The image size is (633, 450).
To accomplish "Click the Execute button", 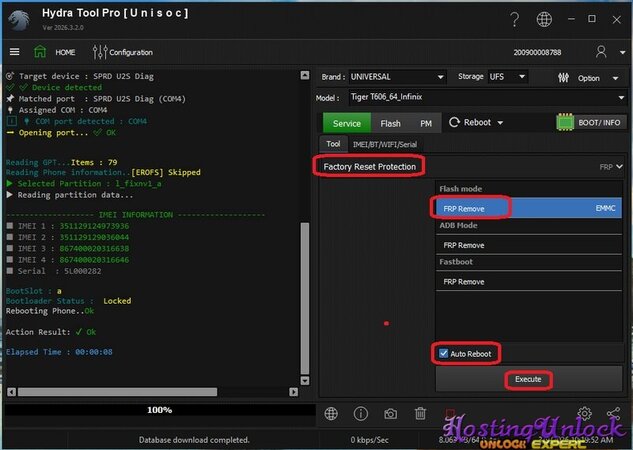I will 527,380.
